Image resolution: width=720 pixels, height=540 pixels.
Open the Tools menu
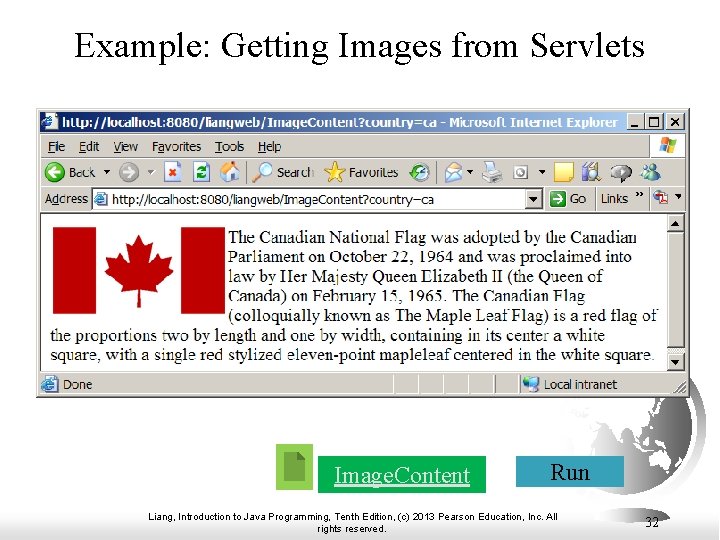[229, 146]
